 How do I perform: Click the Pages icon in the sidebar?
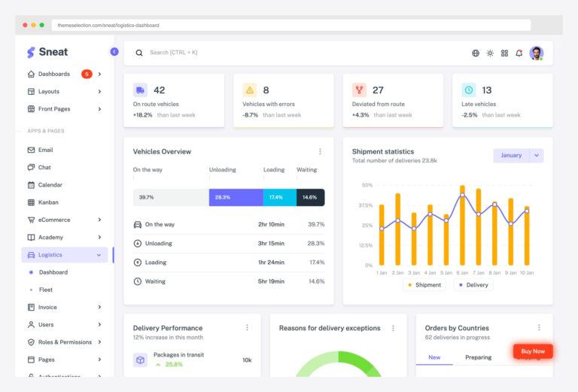31,360
